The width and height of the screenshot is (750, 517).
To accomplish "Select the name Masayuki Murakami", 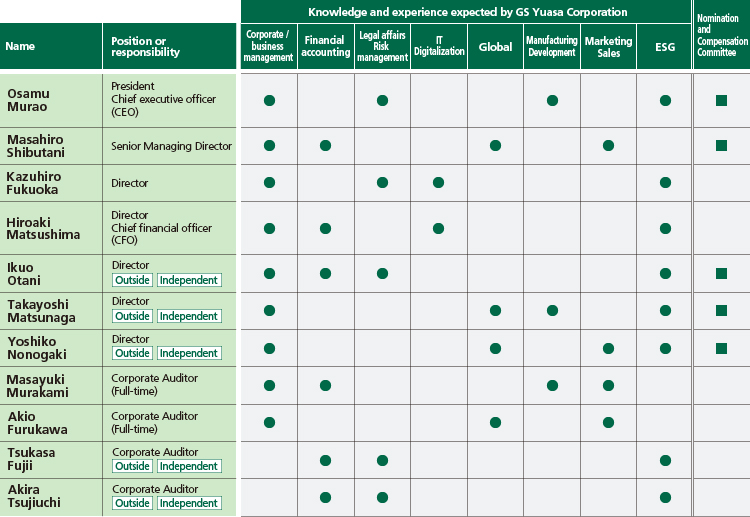I will coord(37,385).
